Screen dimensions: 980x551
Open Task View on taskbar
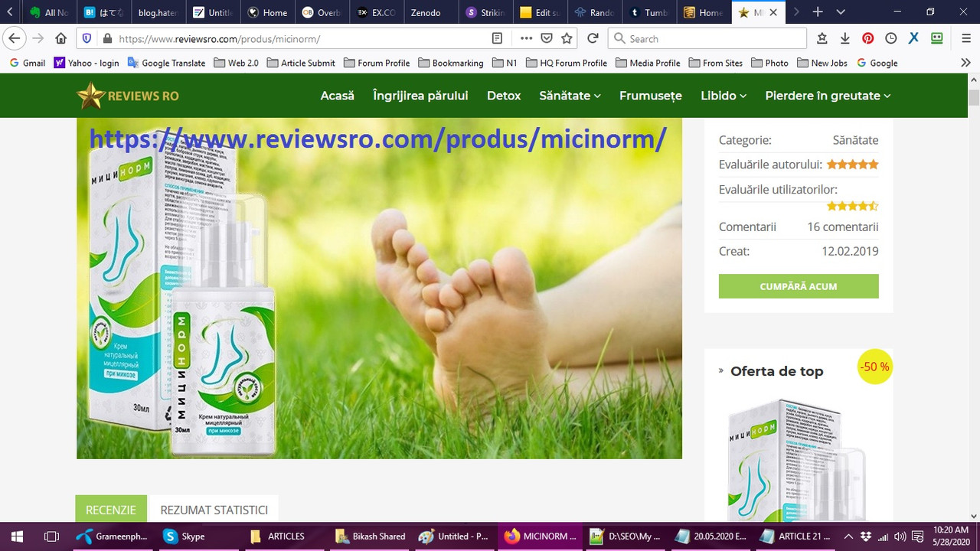click(x=51, y=536)
